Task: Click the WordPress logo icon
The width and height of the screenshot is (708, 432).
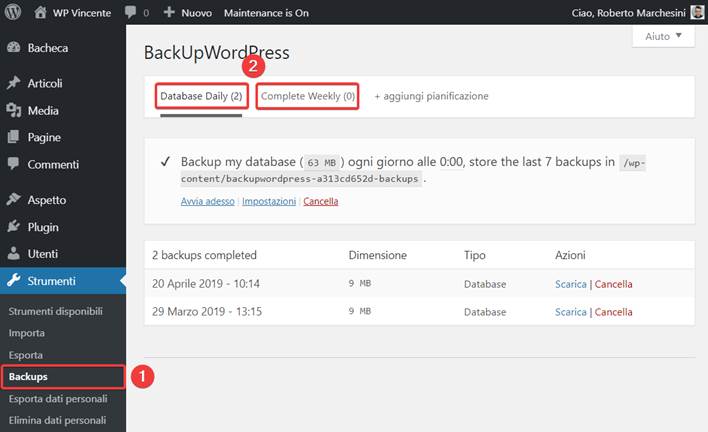Action: pos(13,12)
